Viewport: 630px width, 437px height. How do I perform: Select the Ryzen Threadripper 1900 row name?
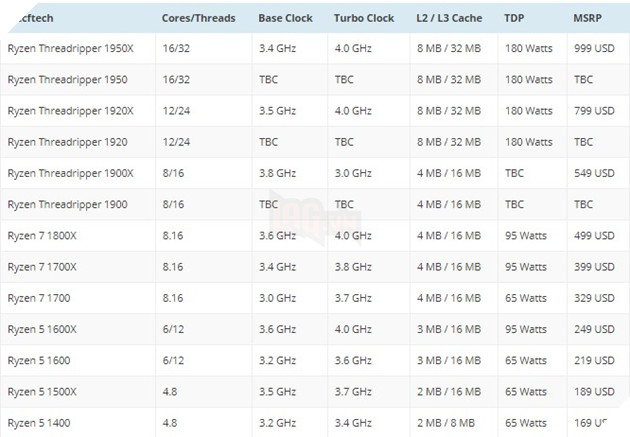67,204
